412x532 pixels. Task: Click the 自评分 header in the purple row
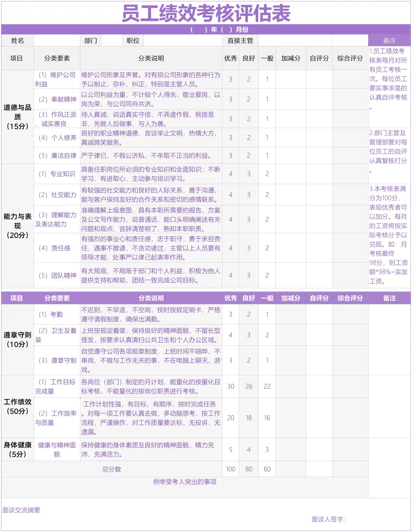coord(319,298)
